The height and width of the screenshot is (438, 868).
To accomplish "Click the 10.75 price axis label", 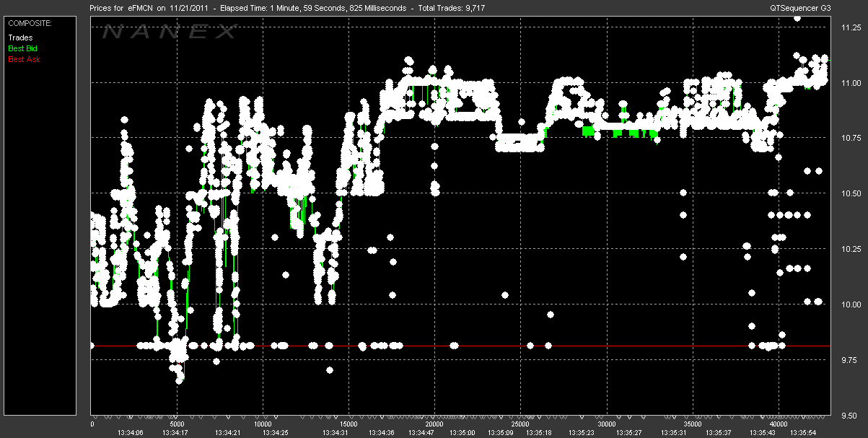I will pyautogui.click(x=851, y=138).
